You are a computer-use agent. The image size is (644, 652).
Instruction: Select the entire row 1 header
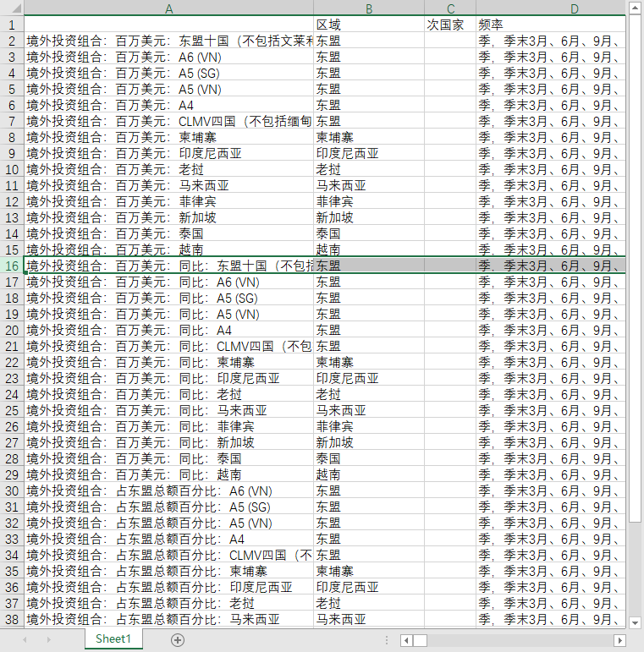pos(12,25)
